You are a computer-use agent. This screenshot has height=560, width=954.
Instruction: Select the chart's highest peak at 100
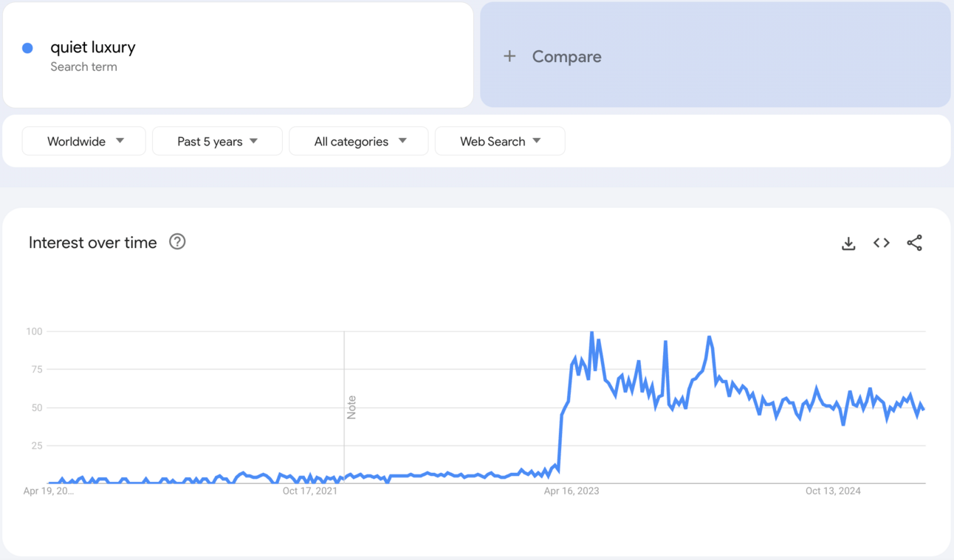[x=591, y=333]
